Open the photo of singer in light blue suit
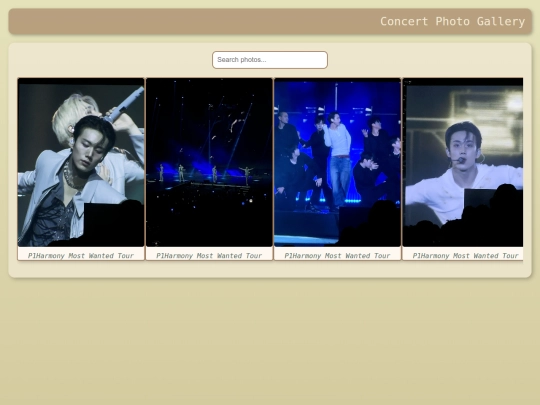Image resolution: width=540 pixels, height=405 pixels. (81, 162)
